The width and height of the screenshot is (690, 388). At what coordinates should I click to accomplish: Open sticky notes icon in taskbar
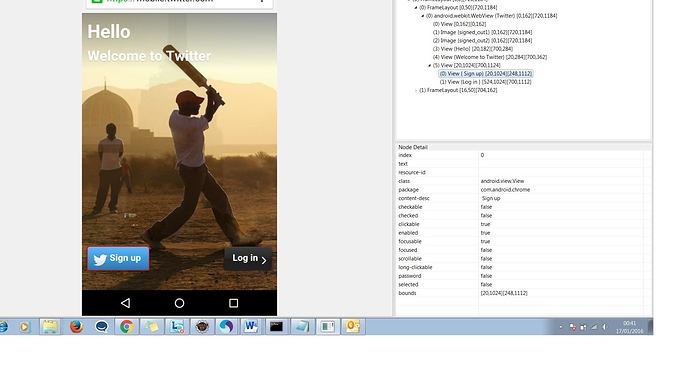[x=152, y=327]
